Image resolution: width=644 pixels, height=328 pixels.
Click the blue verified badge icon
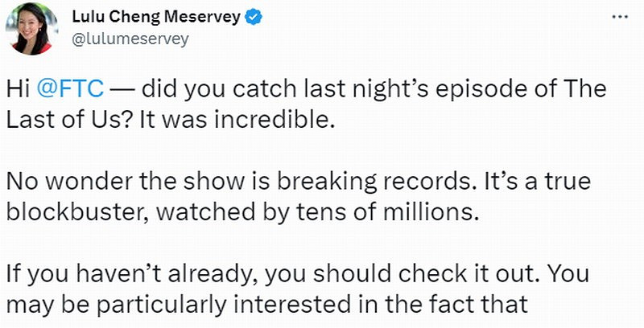[251, 17]
